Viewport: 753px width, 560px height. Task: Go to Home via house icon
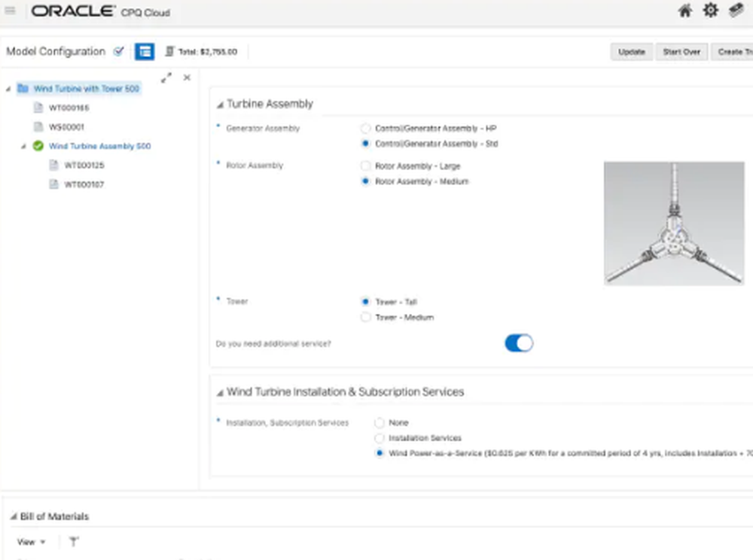[x=684, y=11]
